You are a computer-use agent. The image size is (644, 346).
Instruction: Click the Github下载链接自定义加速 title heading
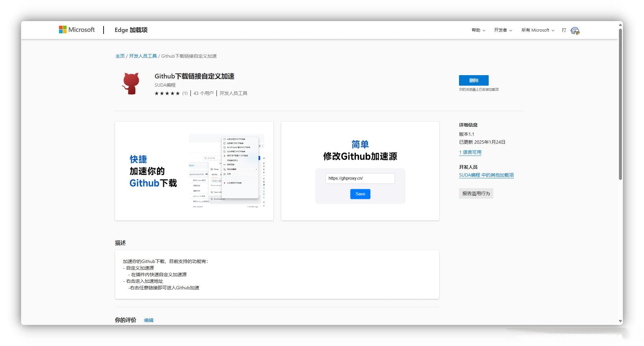pos(194,76)
